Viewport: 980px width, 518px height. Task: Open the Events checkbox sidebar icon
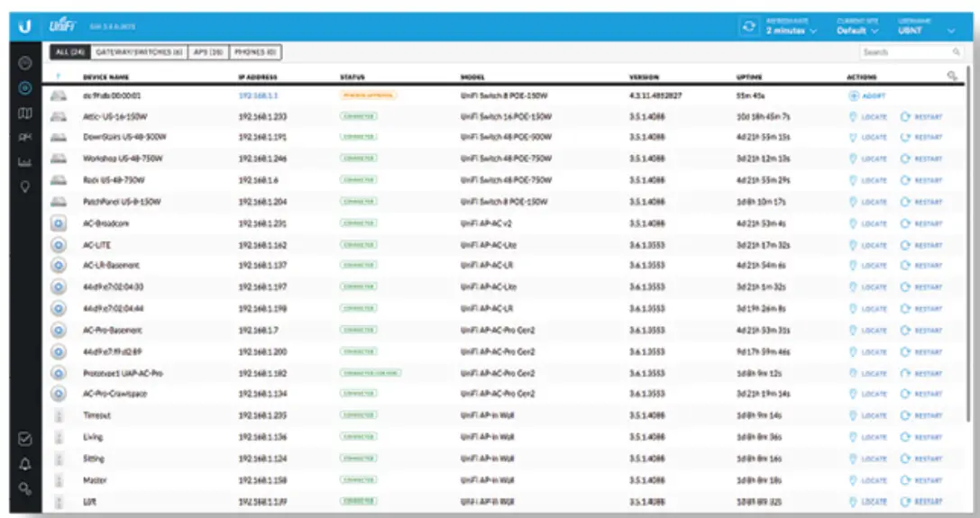click(25, 439)
